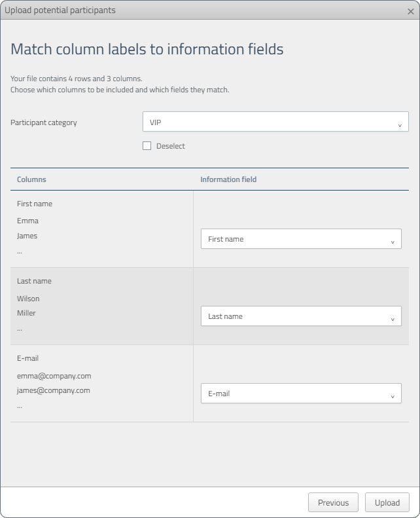Tick the Deselect checkbox
Image resolution: width=420 pixels, height=518 pixels.
pyautogui.click(x=147, y=145)
